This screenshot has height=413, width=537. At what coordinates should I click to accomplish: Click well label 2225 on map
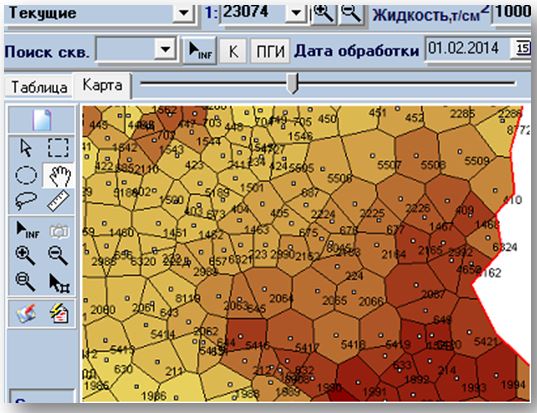pos(372,213)
